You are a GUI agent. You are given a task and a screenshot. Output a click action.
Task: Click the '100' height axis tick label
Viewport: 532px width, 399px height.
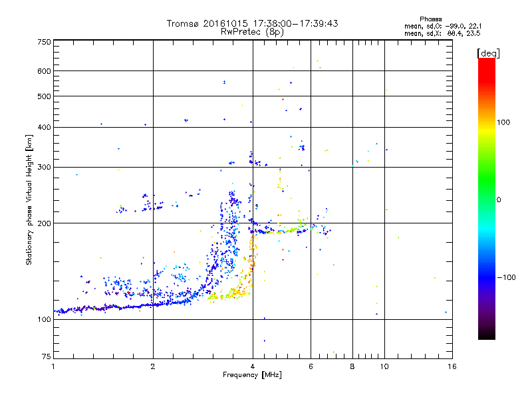44,320
